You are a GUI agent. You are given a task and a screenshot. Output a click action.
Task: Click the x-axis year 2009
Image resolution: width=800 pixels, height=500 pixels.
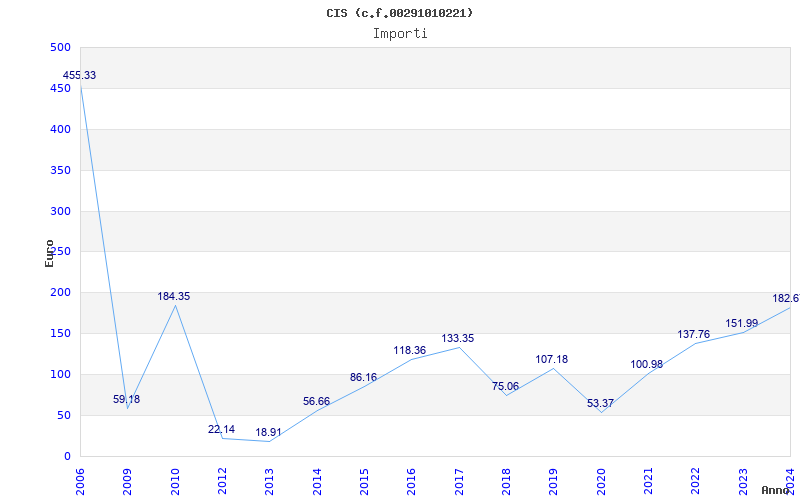[128, 482]
